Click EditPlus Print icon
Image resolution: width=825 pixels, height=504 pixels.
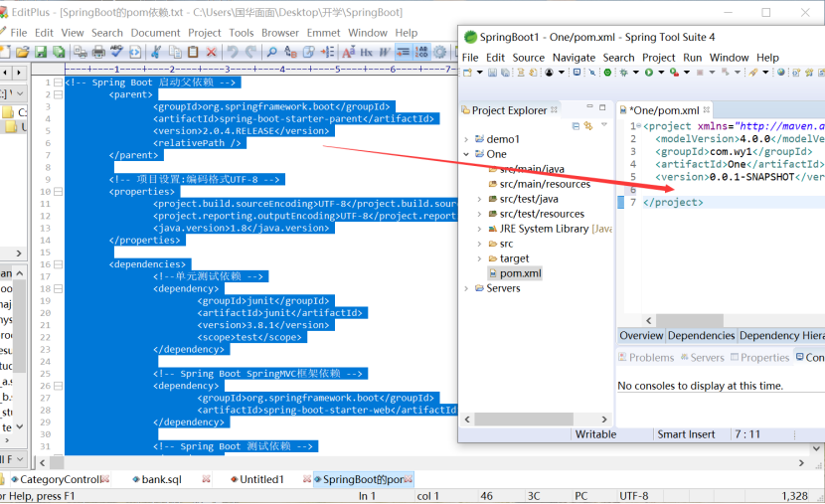point(98,52)
